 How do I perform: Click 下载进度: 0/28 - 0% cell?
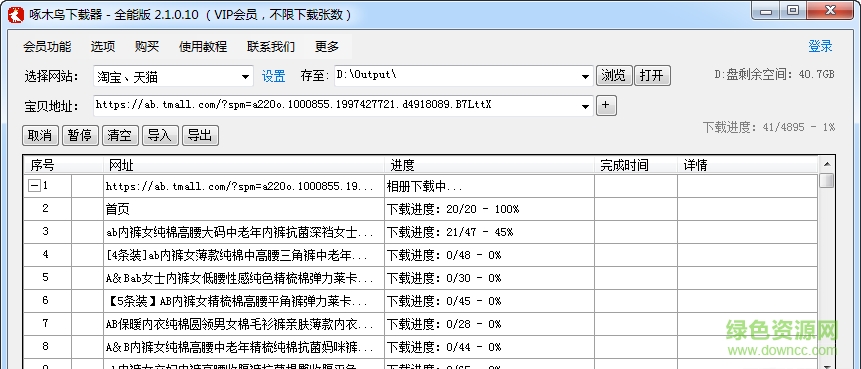click(x=489, y=325)
